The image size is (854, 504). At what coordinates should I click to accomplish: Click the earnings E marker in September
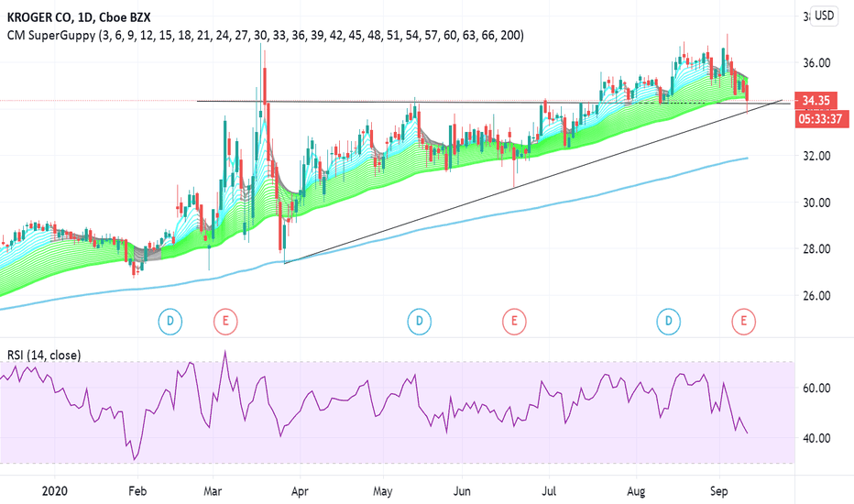click(743, 322)
